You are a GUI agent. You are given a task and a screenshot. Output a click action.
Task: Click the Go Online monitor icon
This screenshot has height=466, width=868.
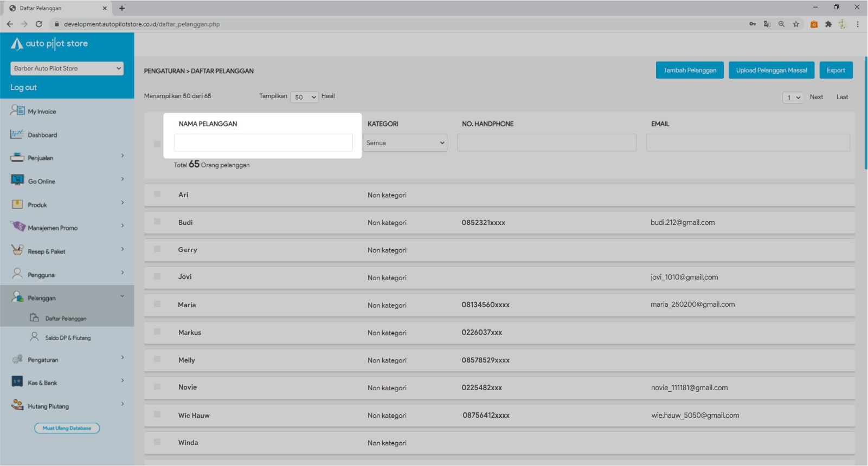[x=17, y=180]
